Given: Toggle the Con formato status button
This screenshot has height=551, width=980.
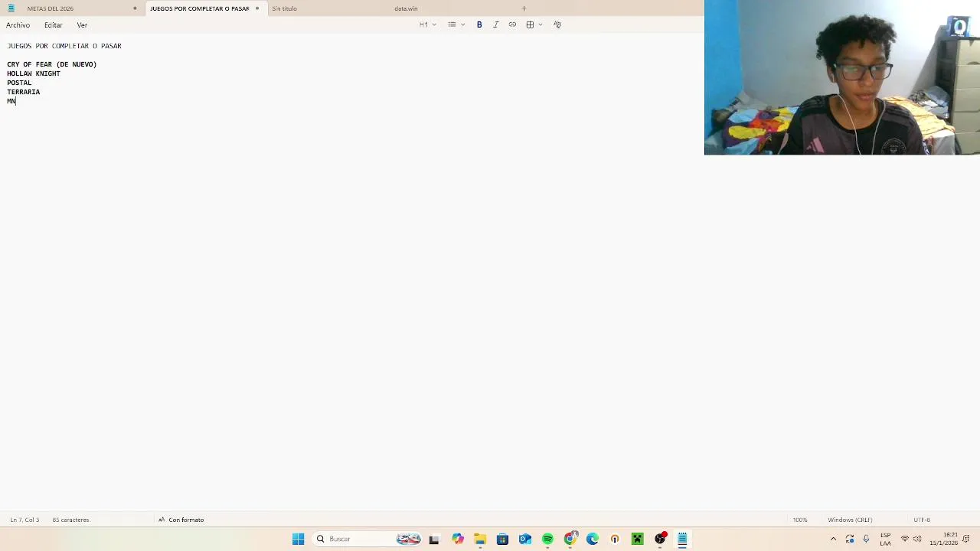Looking at the screenshot, I should pyautogui.click(x=181, y=520).
